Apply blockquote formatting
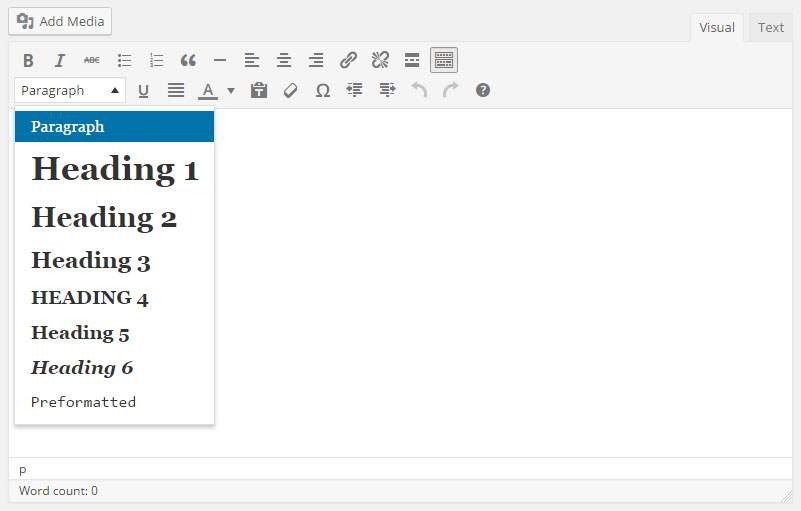This screenshot has width=801, height=511. [188, 60]
